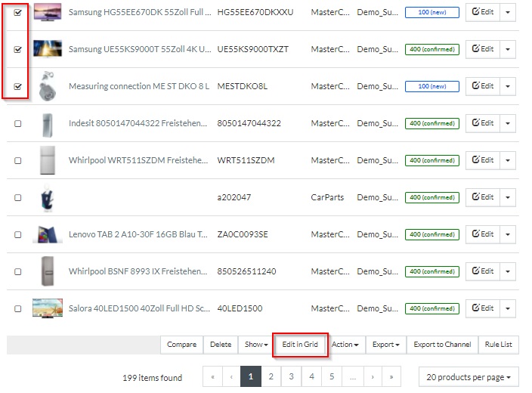Go to page 2

click(271, 376)
